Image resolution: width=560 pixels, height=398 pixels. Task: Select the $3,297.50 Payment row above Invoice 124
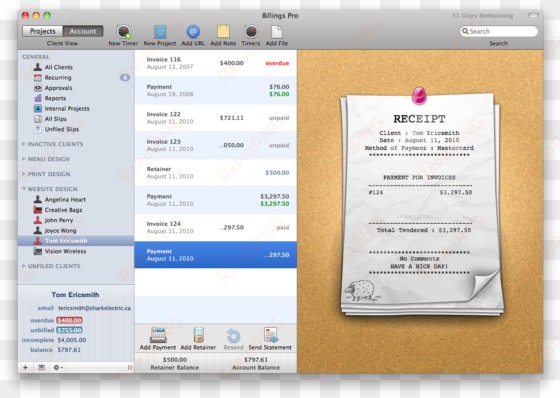216,200
